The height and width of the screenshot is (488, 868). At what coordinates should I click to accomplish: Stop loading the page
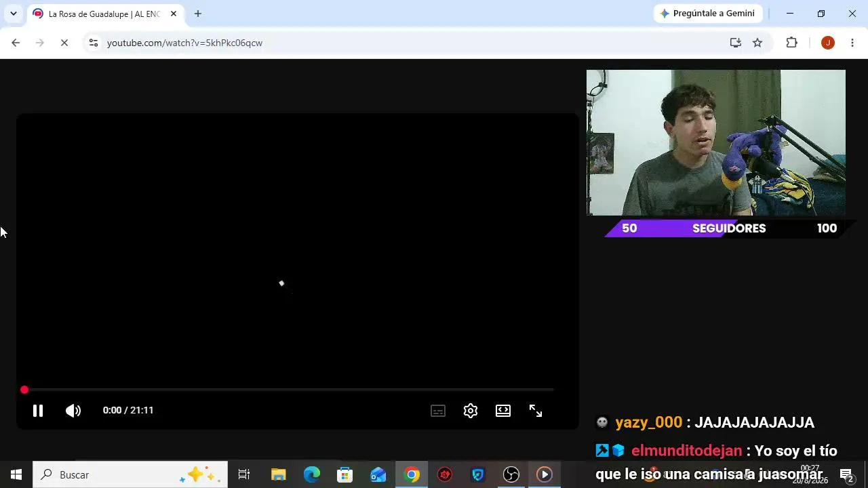pos(64,43)
